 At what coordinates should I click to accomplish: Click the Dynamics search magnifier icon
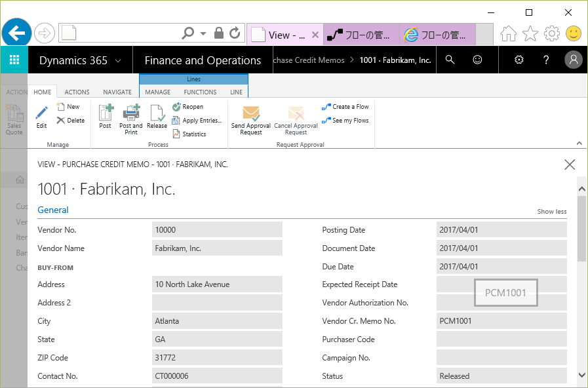[x=450, y=60]
